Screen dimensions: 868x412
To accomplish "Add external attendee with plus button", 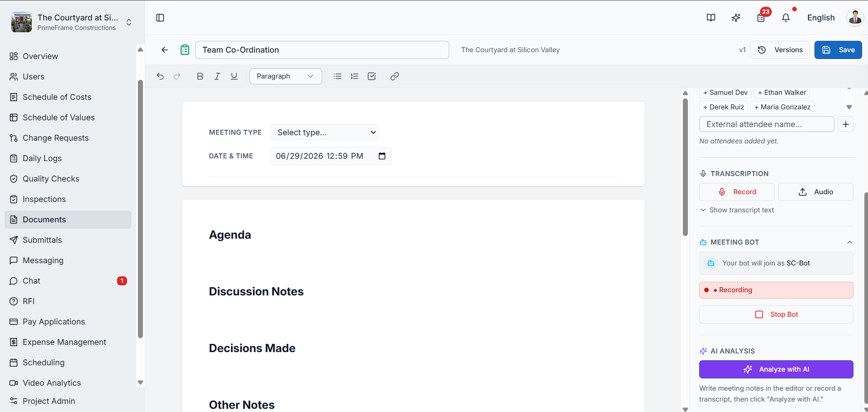I will (x=846, y=124).
